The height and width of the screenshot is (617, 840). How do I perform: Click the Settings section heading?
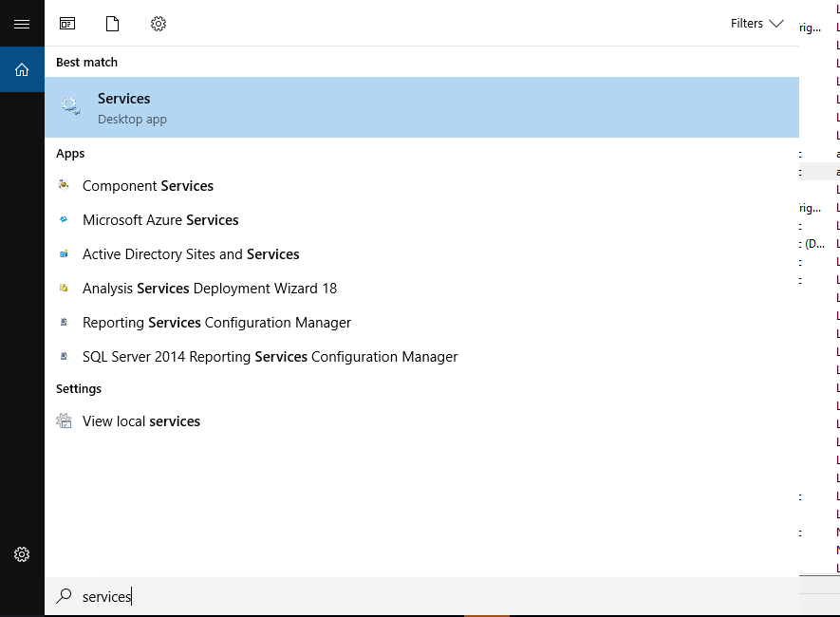(x=79, y=389)
